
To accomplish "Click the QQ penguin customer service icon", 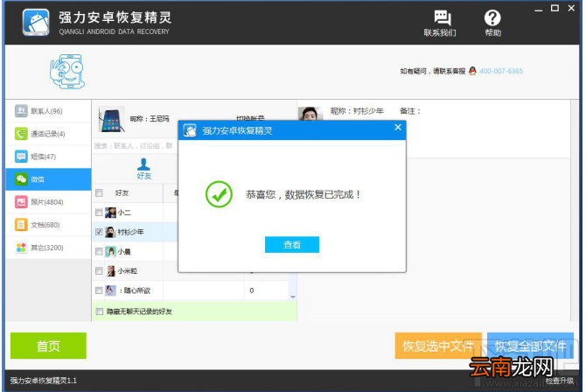I will coord(472,71).
